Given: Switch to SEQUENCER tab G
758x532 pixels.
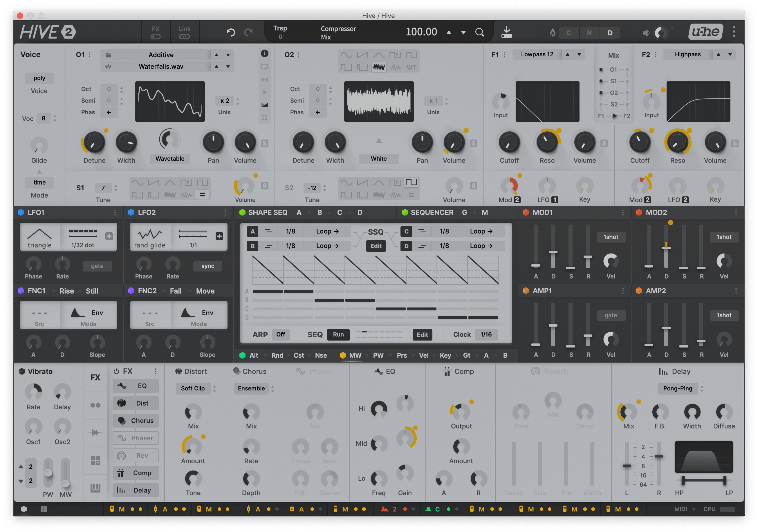Looking at the screenshot, I should point(465,213).
